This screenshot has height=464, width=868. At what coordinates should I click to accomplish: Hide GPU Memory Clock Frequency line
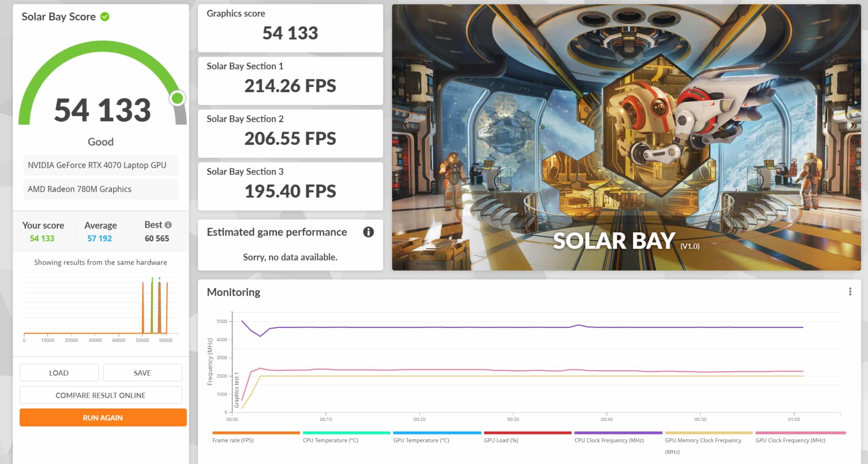703,440
